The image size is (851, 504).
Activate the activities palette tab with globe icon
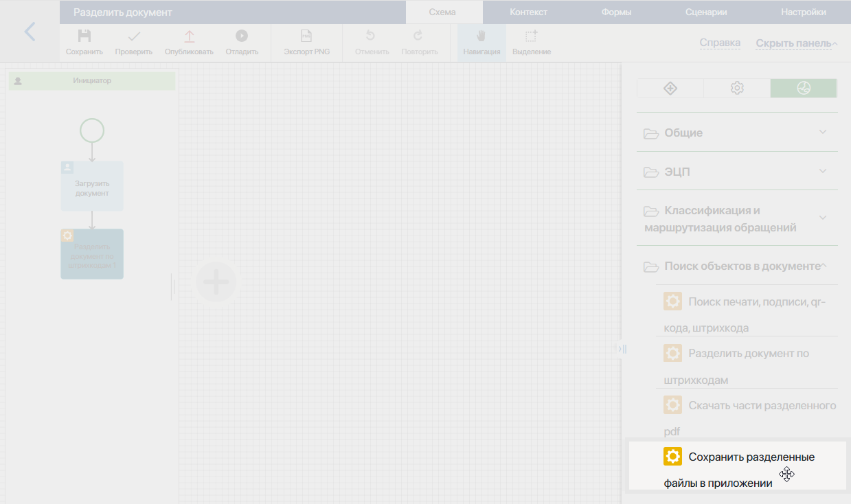[803, 88]
